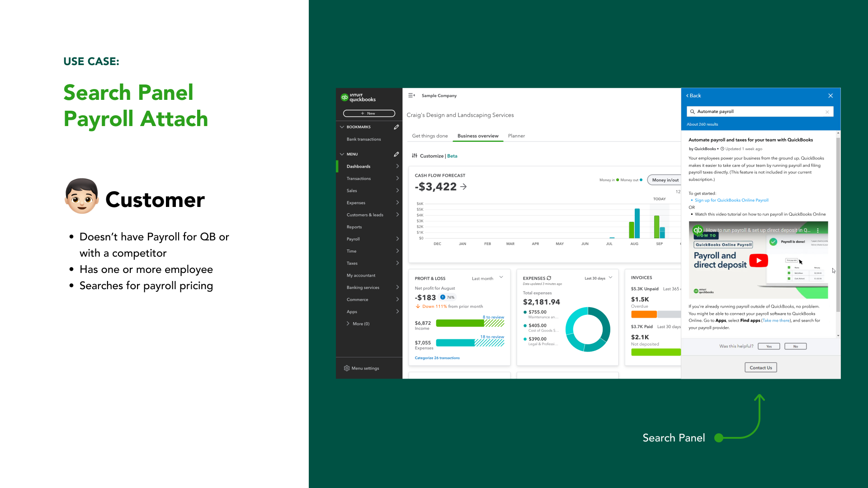Open Last month dropdown in Profit & Loss
The width and height of the screenshot is (868, 488).
coord(487,278)
